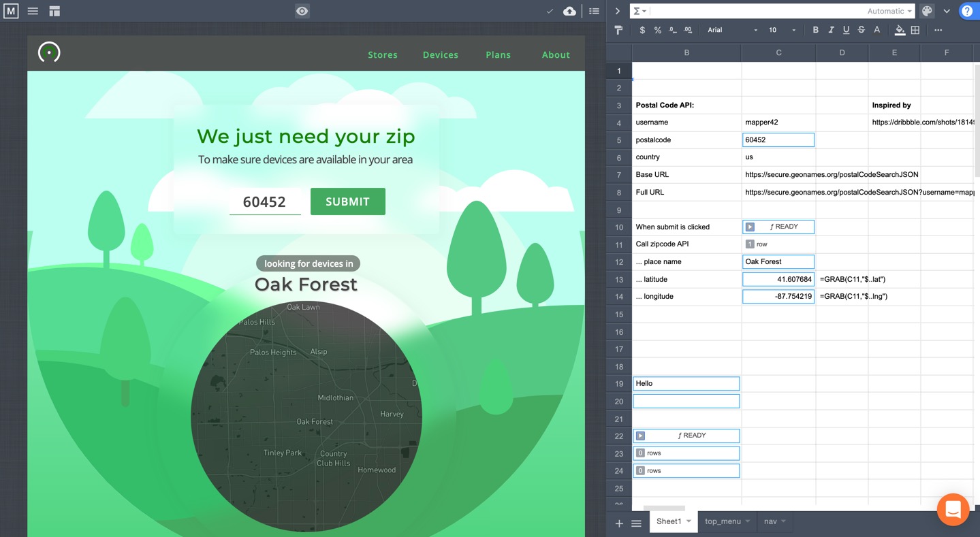Toggle strikethrough text formatting

tap(862, 30)
